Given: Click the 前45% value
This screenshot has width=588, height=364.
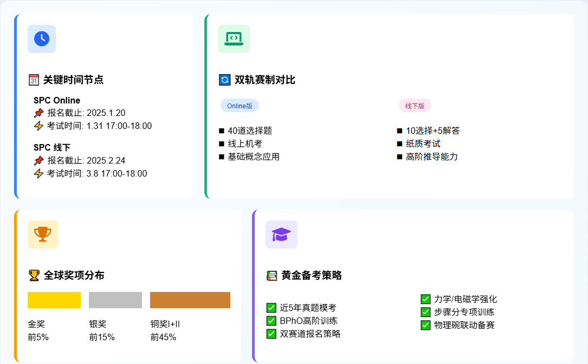Looking at the screenshot, I should pyautogui.click(x=164, y=337).
